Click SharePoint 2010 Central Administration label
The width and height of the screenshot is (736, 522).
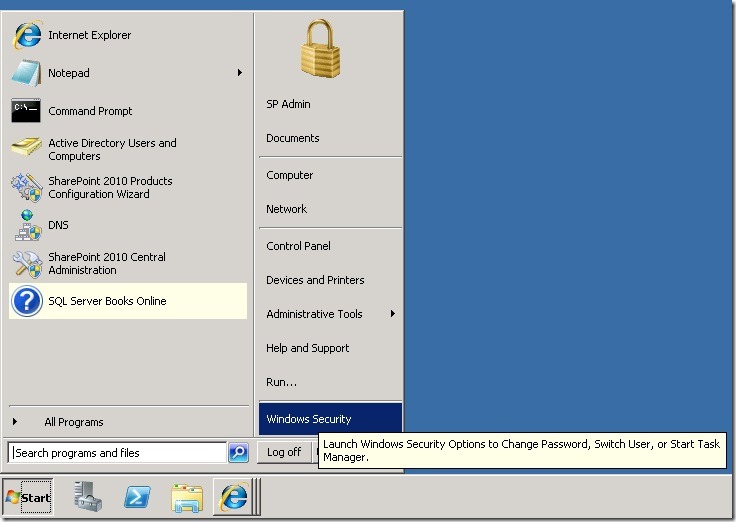pyautogui.click(x=107, y=263)
